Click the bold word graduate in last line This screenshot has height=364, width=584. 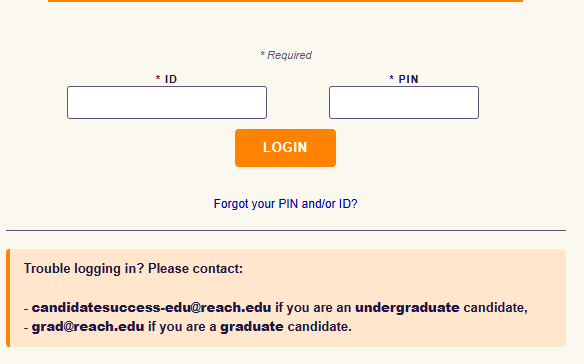[x=252, y=327]
